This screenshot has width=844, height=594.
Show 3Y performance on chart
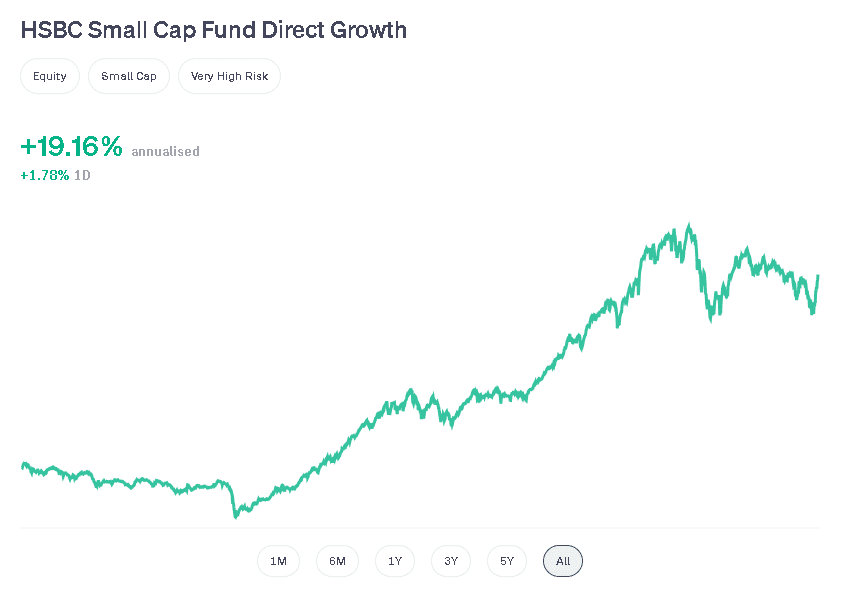click(x=451, y=561)
